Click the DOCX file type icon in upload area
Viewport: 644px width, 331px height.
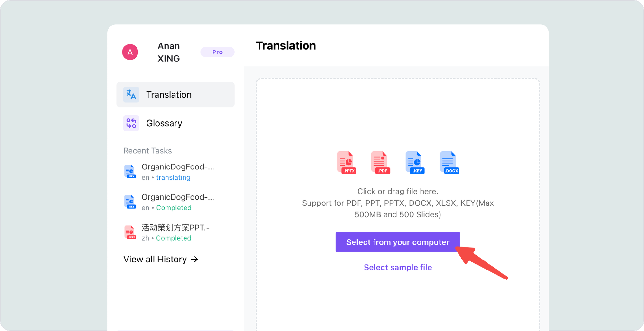(x=449, y=163)
